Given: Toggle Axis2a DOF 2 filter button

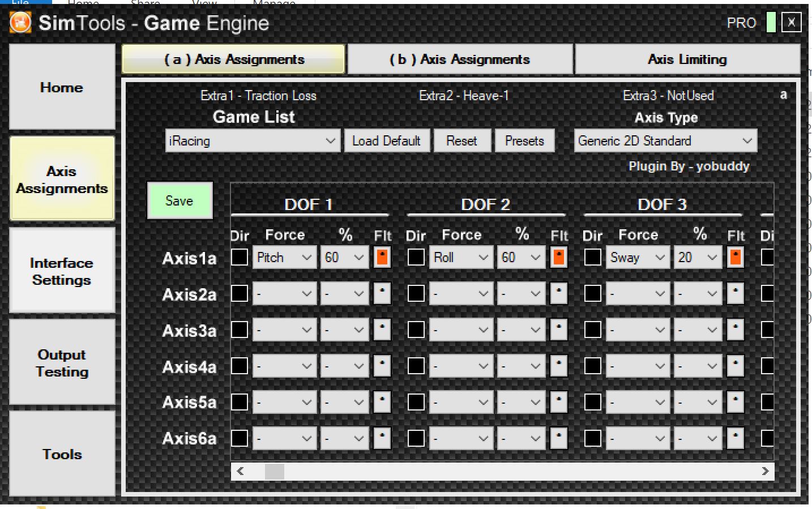Looking at the screenshot, I should click(559, 293).
